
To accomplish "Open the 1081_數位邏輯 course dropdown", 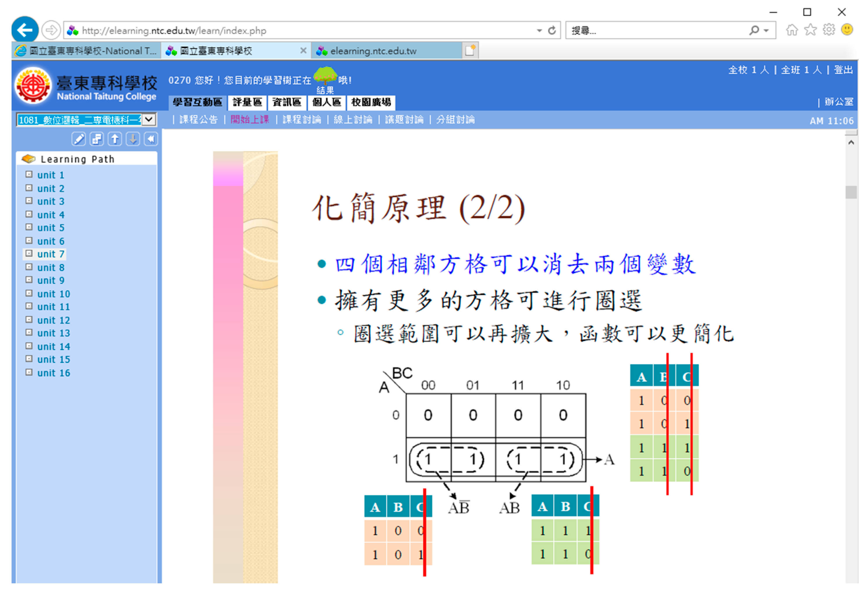I will (149, 120).
